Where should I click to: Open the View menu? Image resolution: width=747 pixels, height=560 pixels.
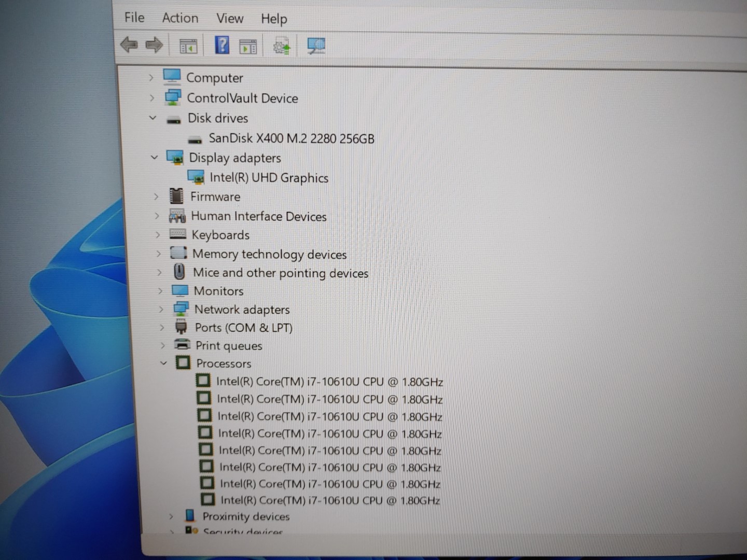(x=230, y=19)
